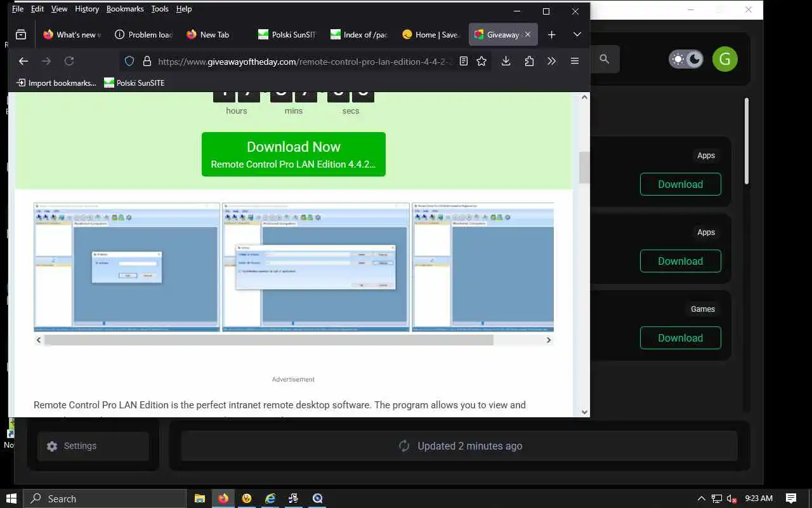Open first Remote Control Pro screenshot thumbnail
Screen dimensions: 812x508
[x=127, y=267]
